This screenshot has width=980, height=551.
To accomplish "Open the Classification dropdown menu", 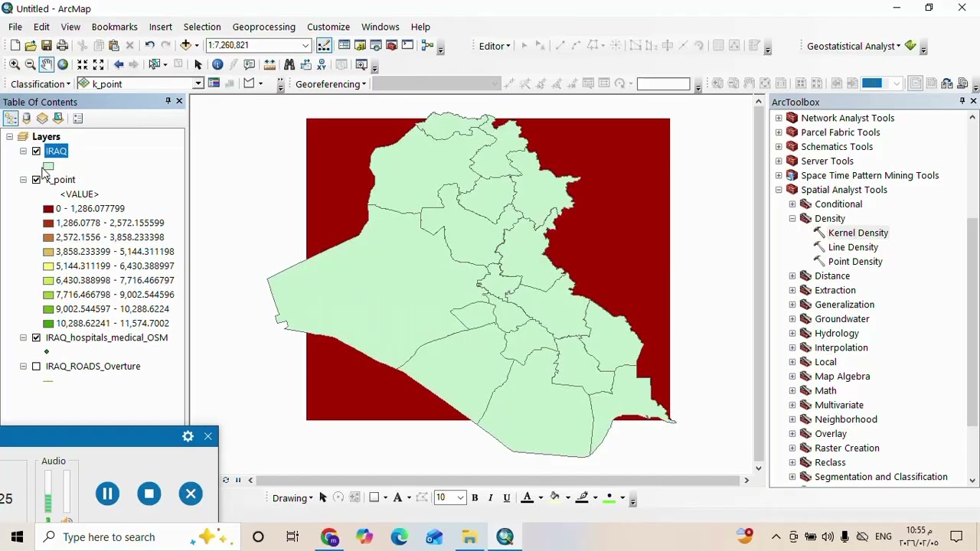I will [x=41, y=84].
